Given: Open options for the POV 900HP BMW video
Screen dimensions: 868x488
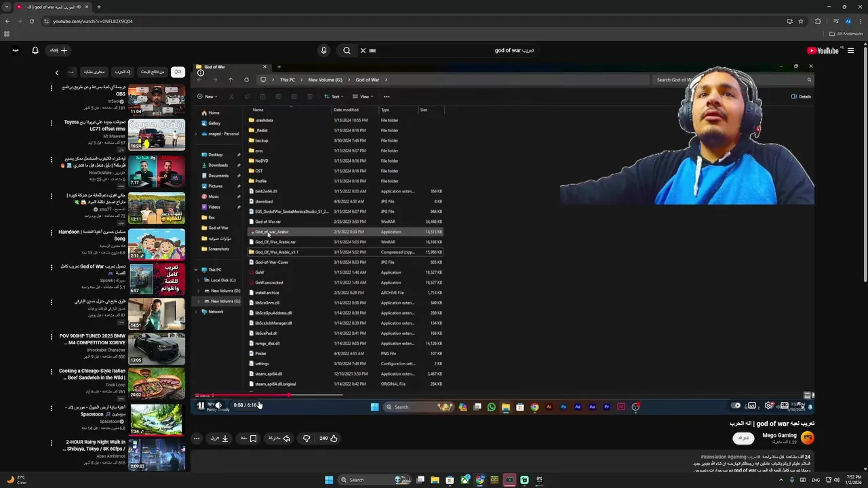Looking at the screenshot, I should click(x=52, y=337).
